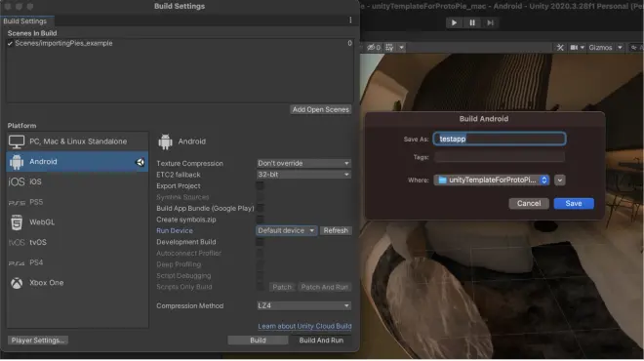Select WebGL platform
The image size is (644, 361).
coord(77,222)
